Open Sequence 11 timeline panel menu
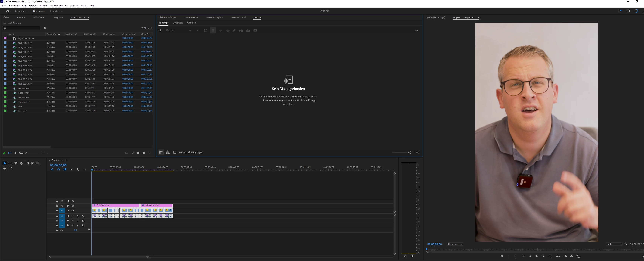Image resolution: width=644 pixels, height=261 pixels. 67,160
